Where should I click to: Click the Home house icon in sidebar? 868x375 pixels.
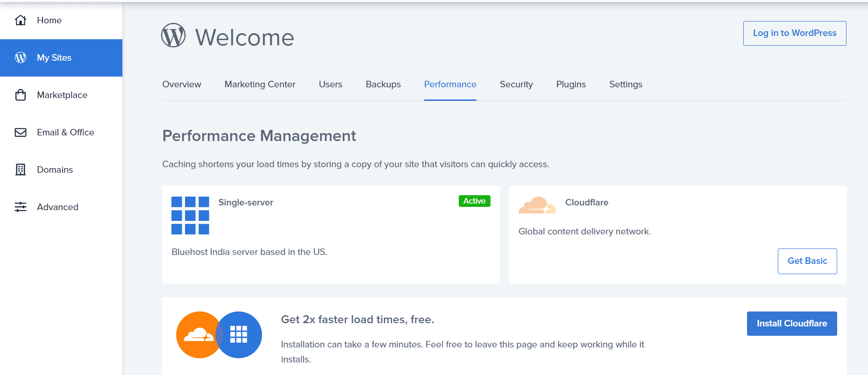coord(21,20)
